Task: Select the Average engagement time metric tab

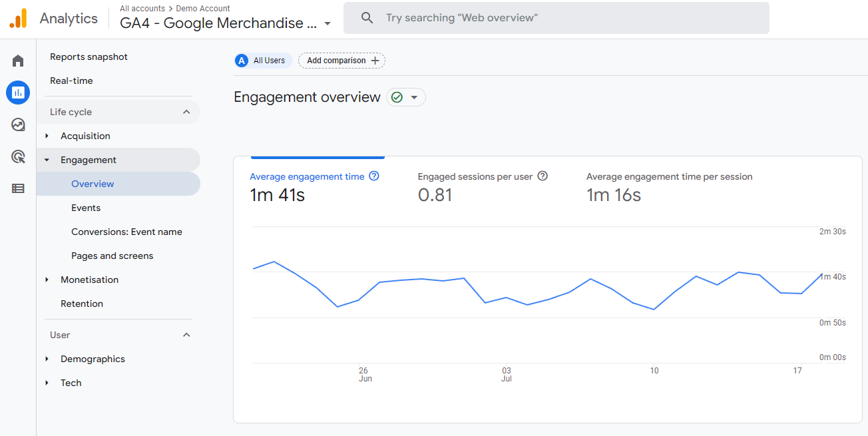Action: coord(307,177)
